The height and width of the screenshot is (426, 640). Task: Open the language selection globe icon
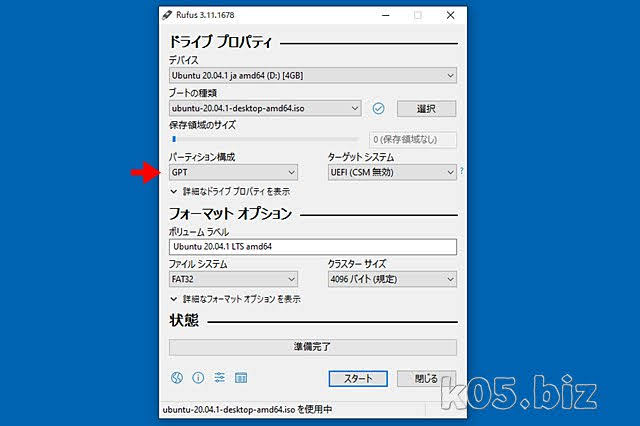(177, 378)
